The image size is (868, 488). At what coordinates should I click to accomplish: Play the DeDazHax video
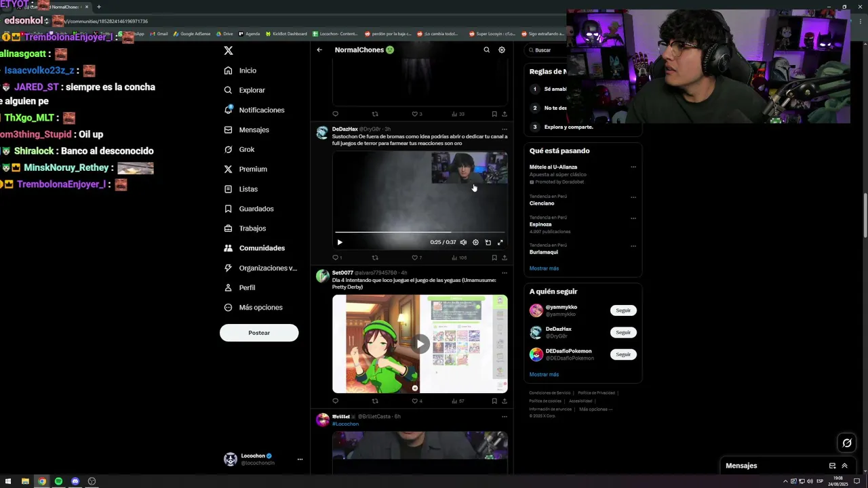340,242
